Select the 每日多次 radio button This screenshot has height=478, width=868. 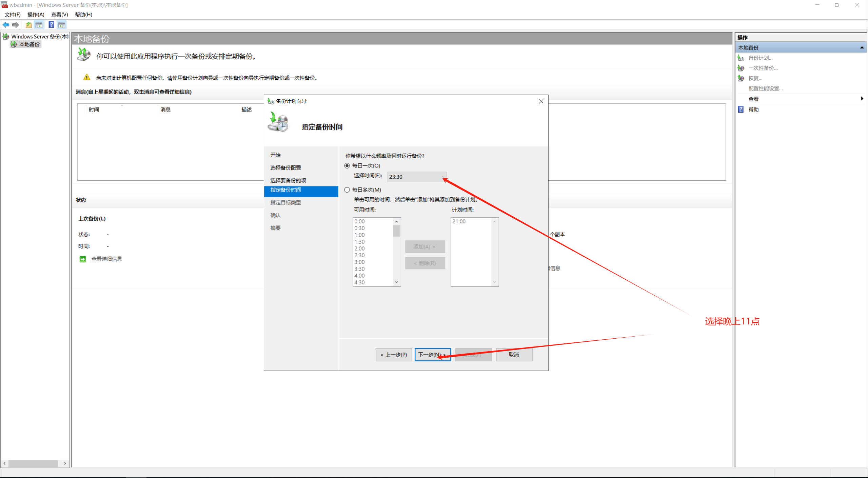click(x=347, y=190)
